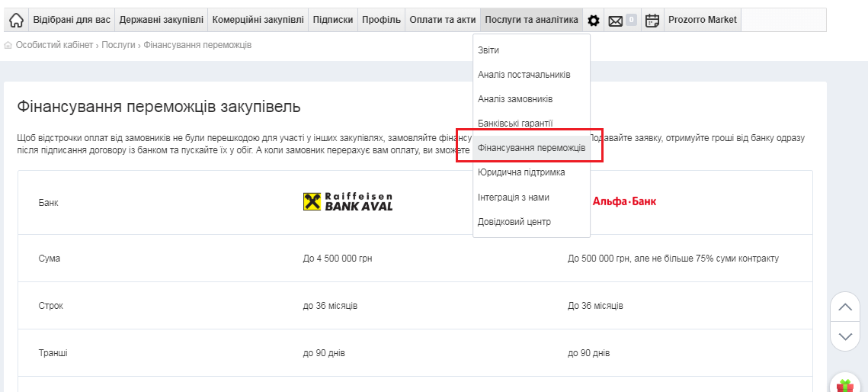This screenshot has height=392, width=868.
Task: Click the gift box icon
Action: (x=844, y=385)
